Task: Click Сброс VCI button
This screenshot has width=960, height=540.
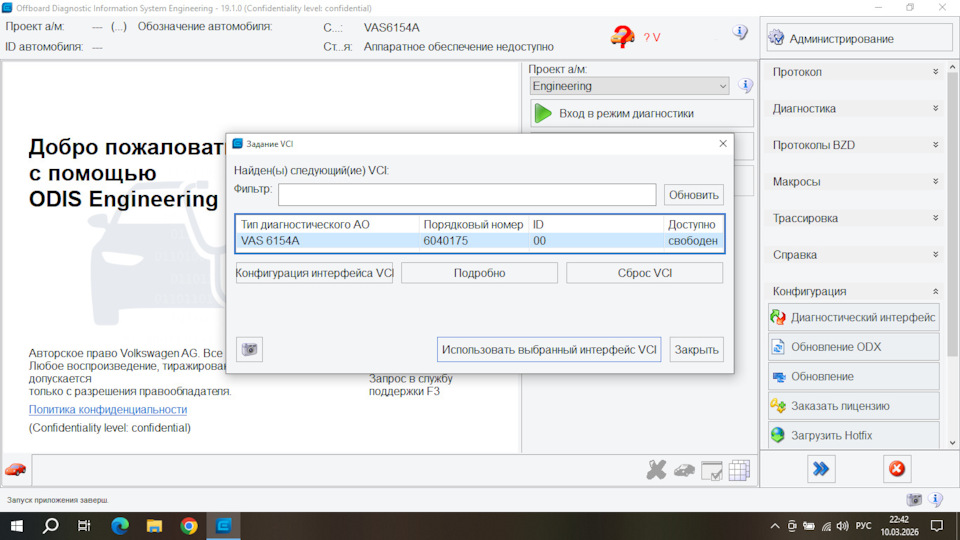Action: point(645,273)
